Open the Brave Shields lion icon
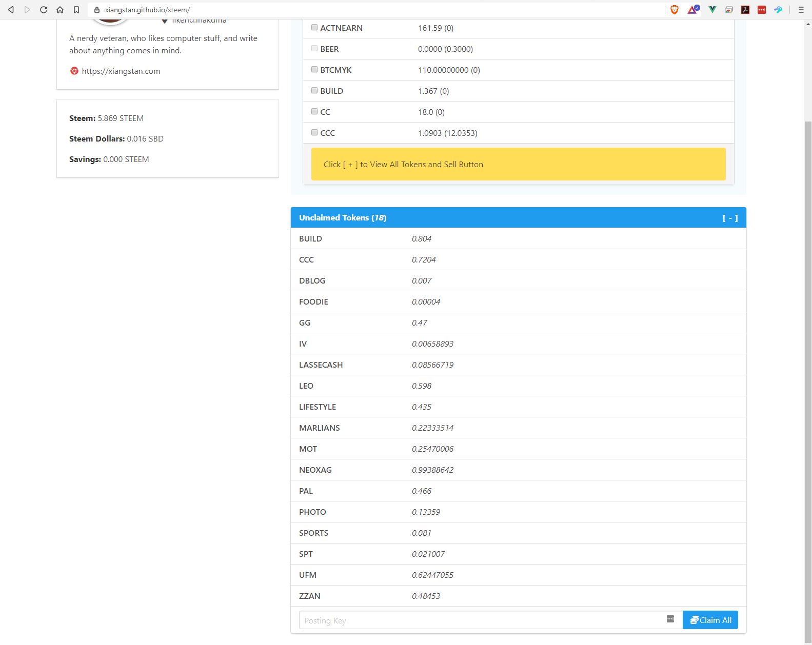 click(675, 10)
